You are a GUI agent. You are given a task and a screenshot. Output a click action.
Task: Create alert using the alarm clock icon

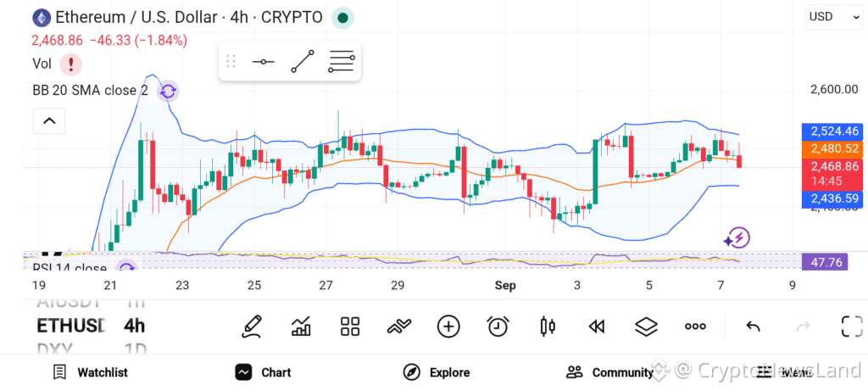point(498,327)
